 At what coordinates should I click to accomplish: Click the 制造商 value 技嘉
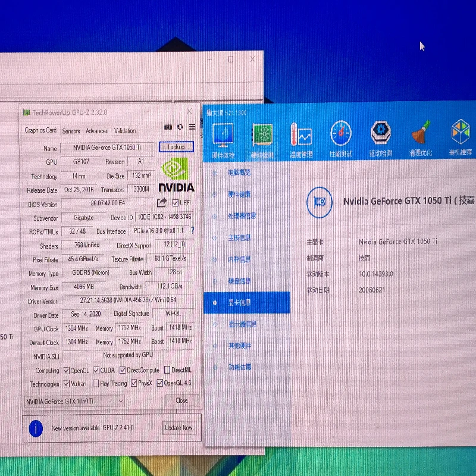[364, 258]
